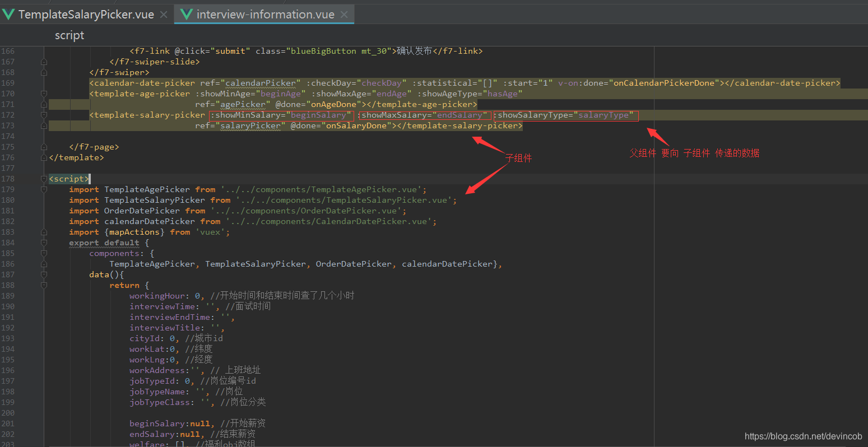The image size is (868, 447).
Task: Collapse the template block fold at line 176
Action: point(44,157)
